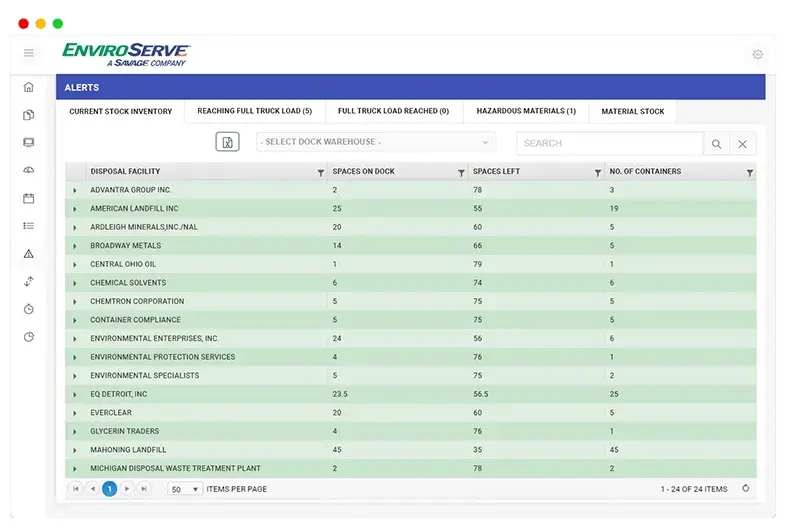Open the transfer arrows icon in sidebar

[x=29, y=281]
